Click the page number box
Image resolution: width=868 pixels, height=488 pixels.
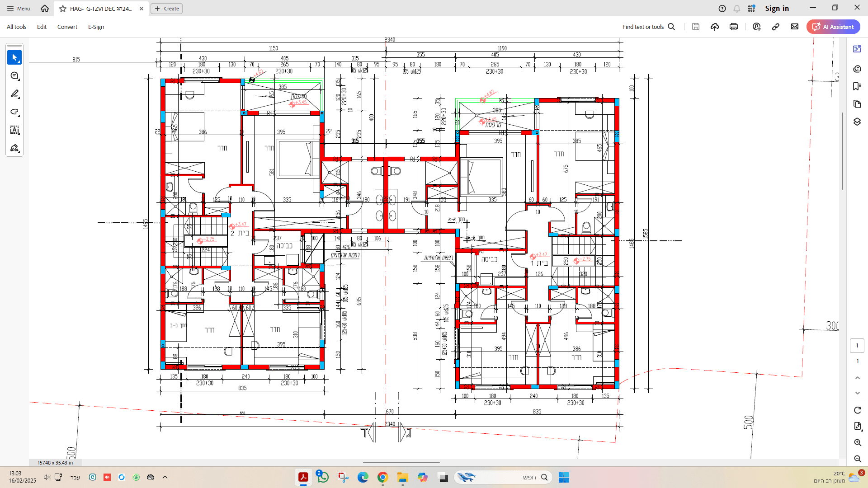tap(857, 345)
